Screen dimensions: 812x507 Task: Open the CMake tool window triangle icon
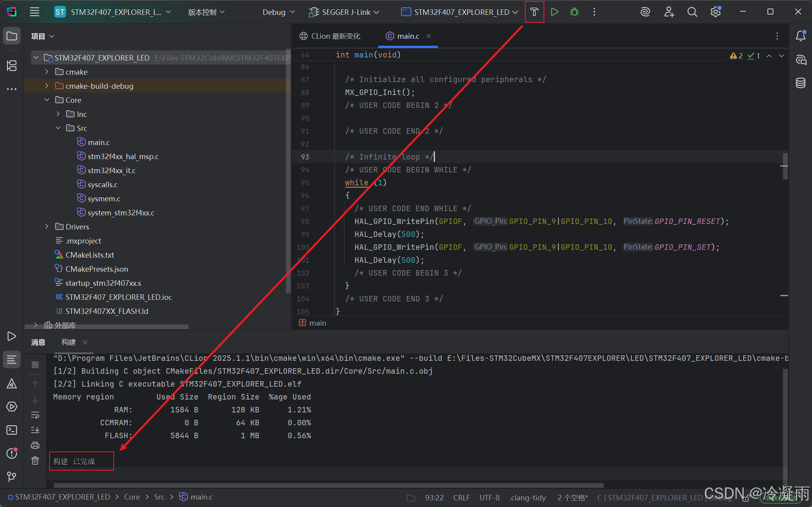pyautogui.click(x=12, y=383)
